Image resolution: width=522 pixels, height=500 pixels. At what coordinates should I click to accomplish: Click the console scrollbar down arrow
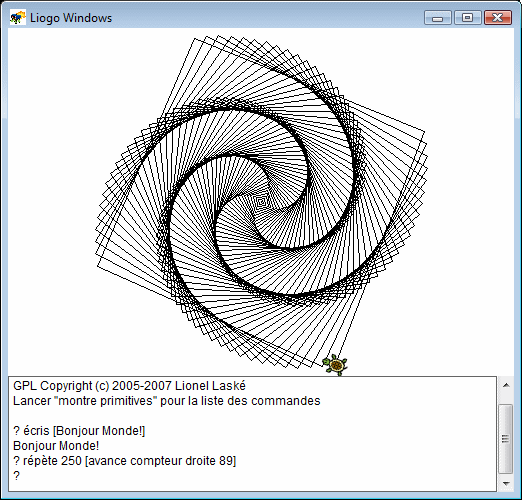[x=506, y=484]
